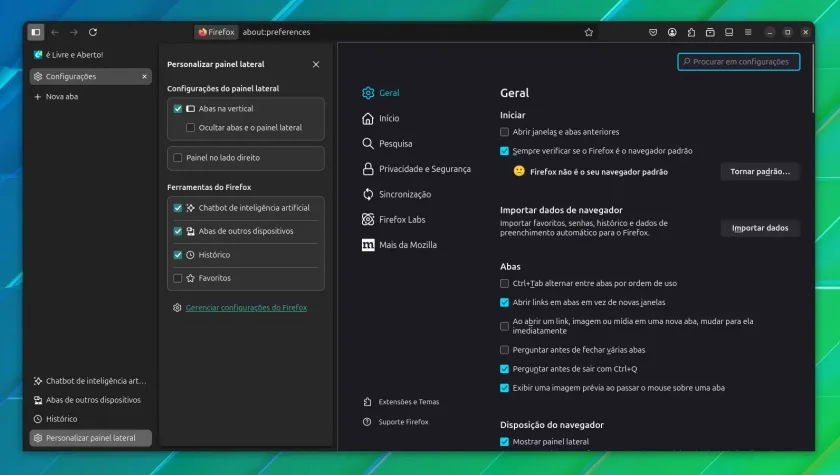Viewport: 840px width, 475px height.
Task: Bookmark this page with the star icon
Action: pyautogui.click(x=589, y=32)
